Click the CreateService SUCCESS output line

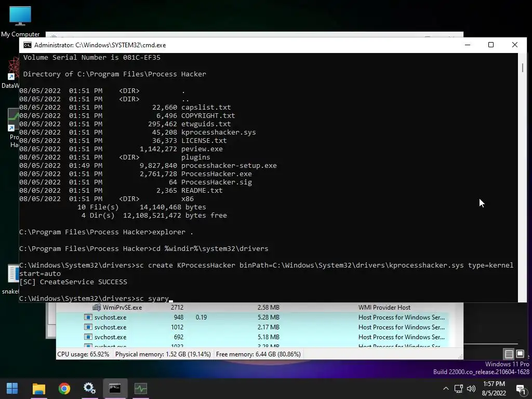(x=73, y=282)
